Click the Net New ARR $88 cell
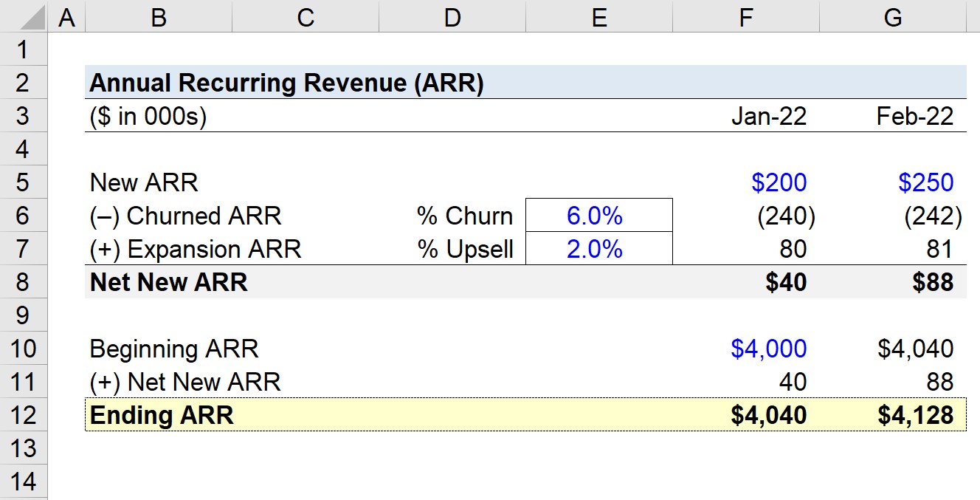Image resolution: width=980 pixels, height=500 pixels. click(893, 281)
